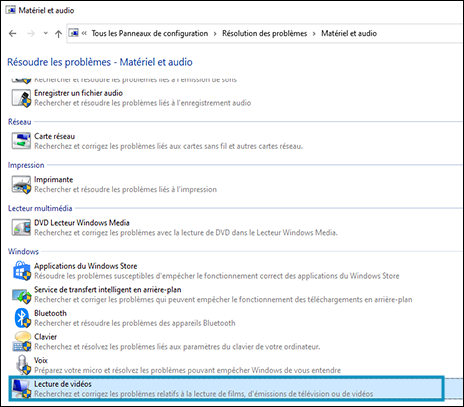464x407 pixels.
Task: Click description about 'cartes sans fil et autres cartes réseau'
Action: [168, 146]
